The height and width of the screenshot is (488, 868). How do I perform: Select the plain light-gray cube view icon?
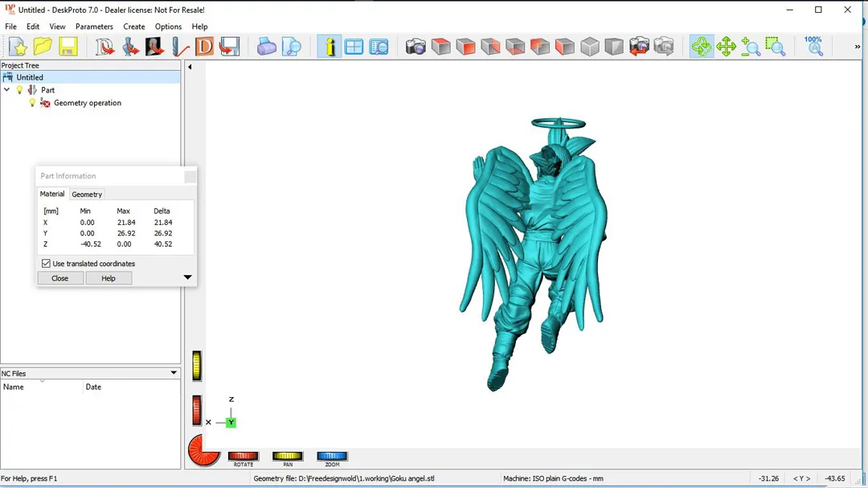590,47
